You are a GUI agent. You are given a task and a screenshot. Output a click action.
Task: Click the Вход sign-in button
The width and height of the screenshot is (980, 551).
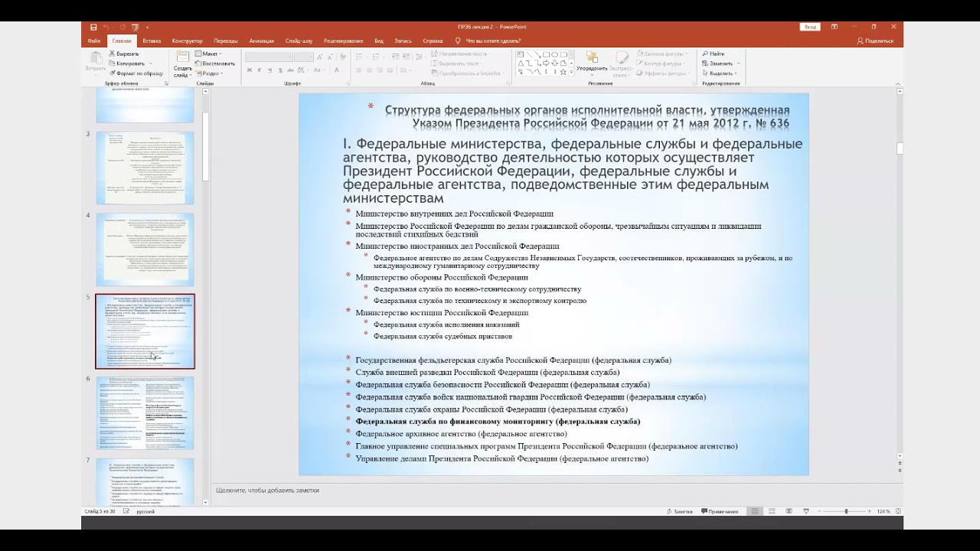[810, 27]
